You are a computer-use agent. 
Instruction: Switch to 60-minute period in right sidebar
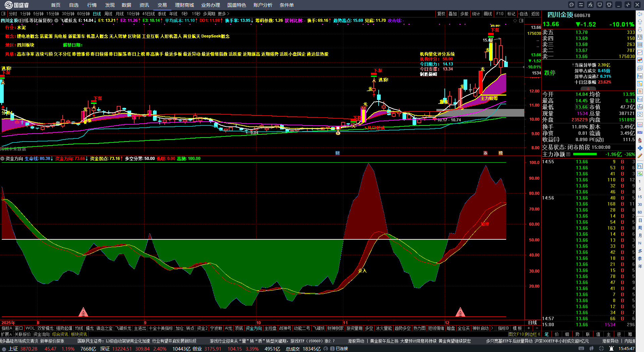(x=640, y=212)
